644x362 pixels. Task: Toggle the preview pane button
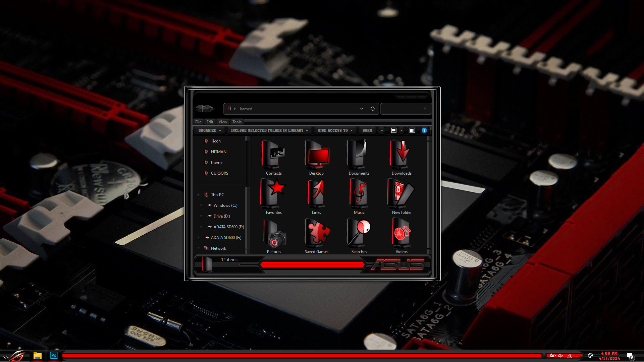pyautogui.click(x=412, y=130)
